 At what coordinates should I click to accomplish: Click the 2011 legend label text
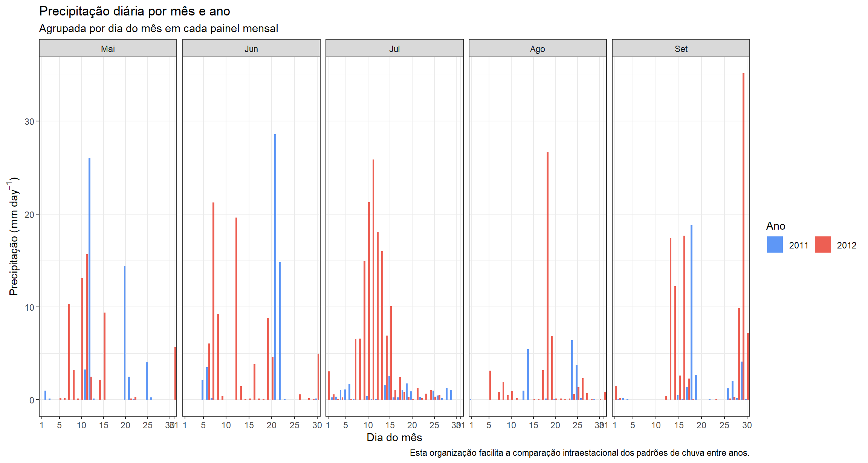pos(799,245)
